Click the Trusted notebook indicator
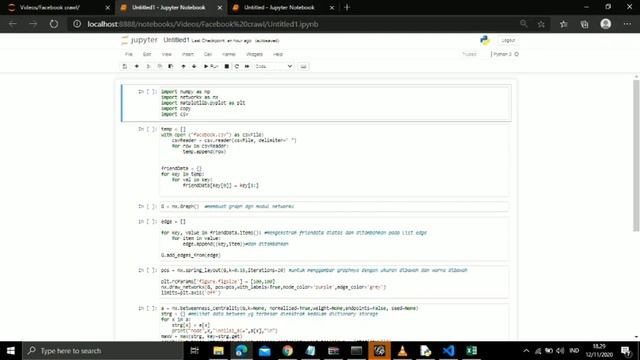Image resolution: width=640 pixels, height=360 pixels. point(469,54)
